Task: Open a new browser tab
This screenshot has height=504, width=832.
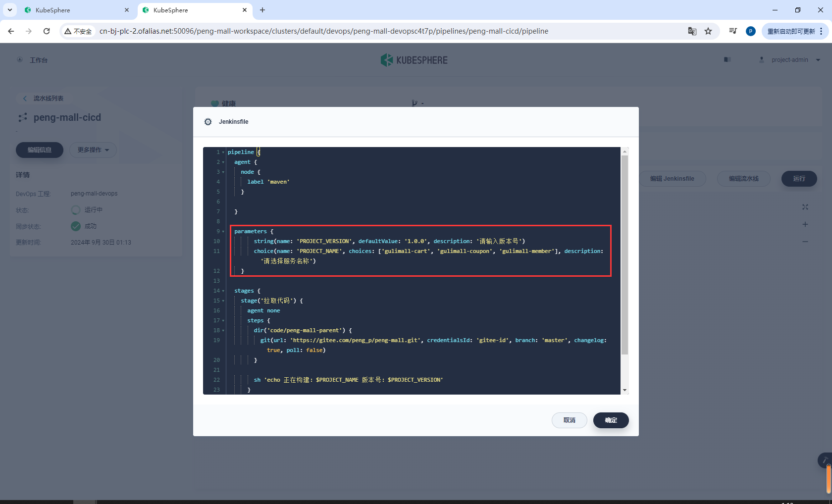Action: 262,10
